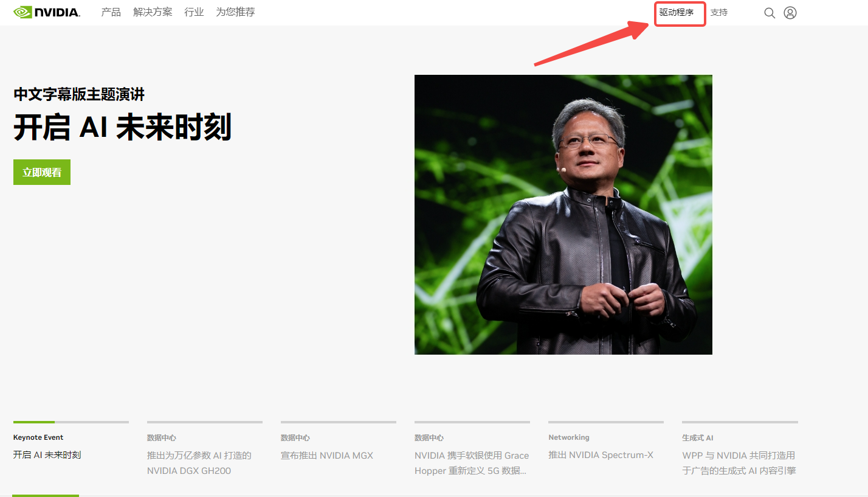Click the user account profile icon

[790, 13]
